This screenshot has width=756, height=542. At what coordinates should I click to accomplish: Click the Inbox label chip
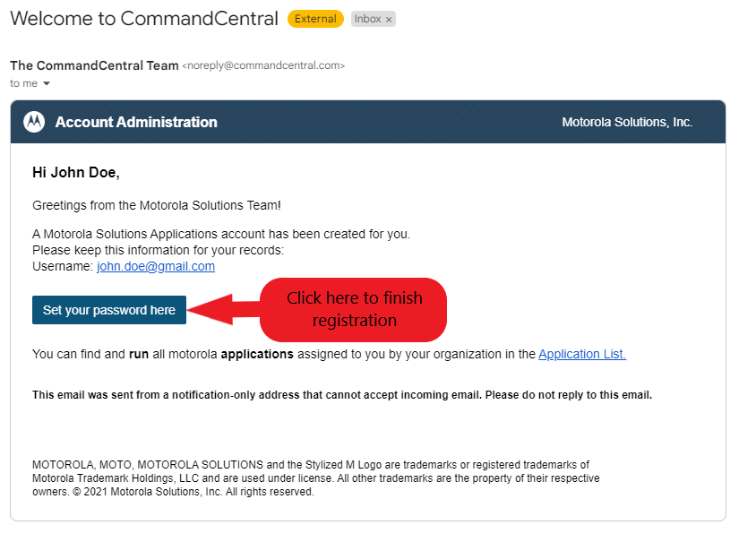coord(374,19)
